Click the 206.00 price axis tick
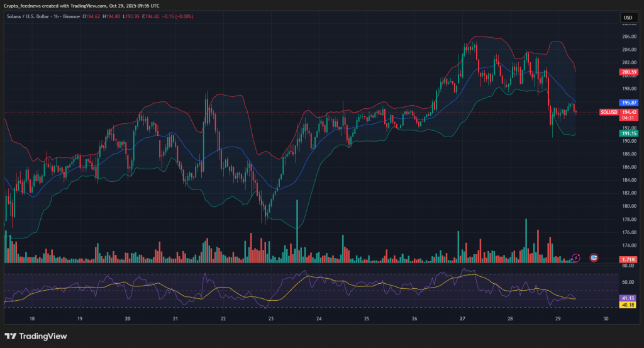Viewport: 644px width, 348px height. [629, 36]
